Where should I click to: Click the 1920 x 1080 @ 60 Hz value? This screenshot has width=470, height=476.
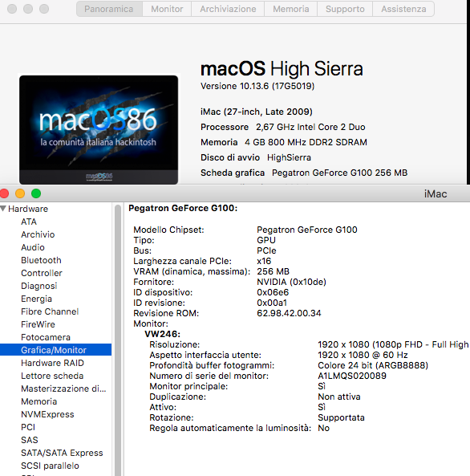pyautogui.click(x=363, y=355)
